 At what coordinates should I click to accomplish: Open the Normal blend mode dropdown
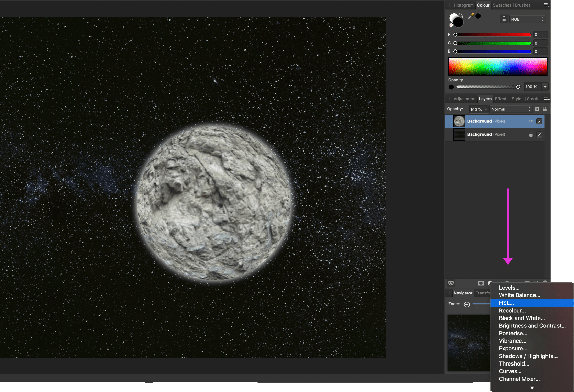point(511,109)
